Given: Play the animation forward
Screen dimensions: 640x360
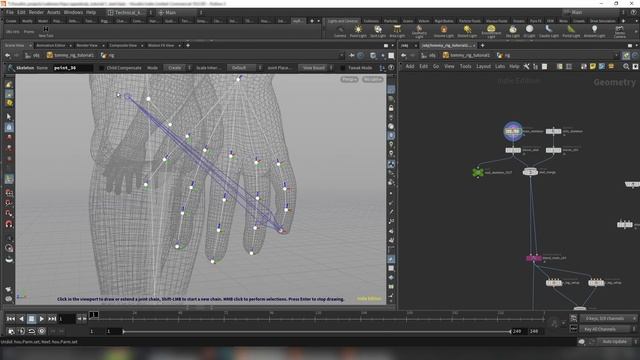Looking at the screenshot, I should [x=42, y=319].
